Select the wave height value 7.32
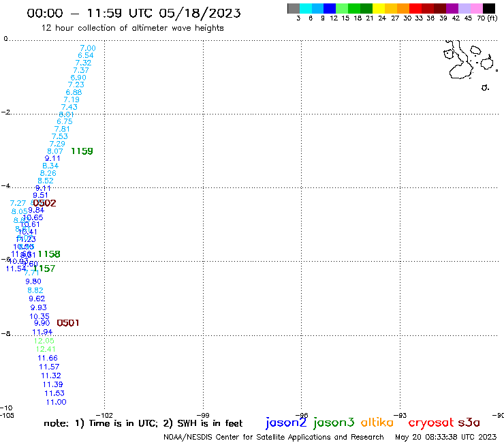This screenshot has width=504, height=443. [x=83, y=63]
